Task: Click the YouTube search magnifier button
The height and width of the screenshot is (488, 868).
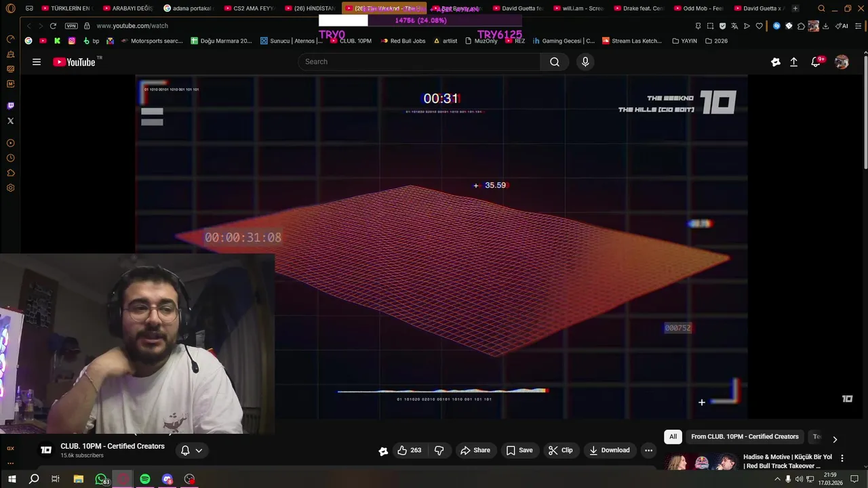Action: [555, 62]
